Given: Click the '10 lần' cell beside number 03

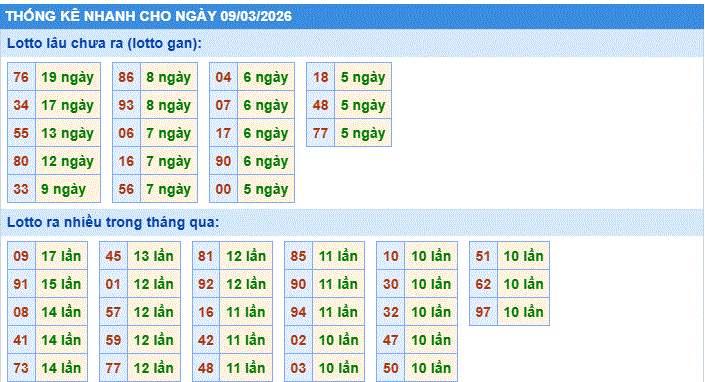Looking at the screenshot, I should [339, 368].
